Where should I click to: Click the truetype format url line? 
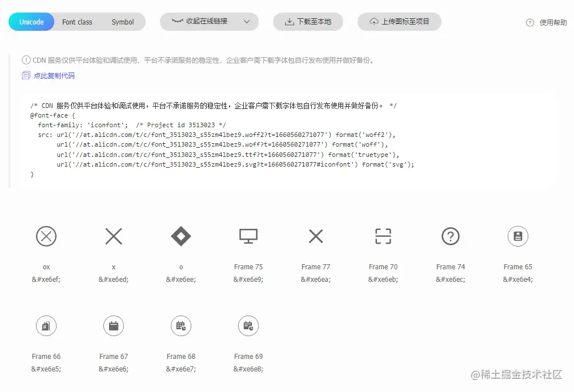click(228, 155)
